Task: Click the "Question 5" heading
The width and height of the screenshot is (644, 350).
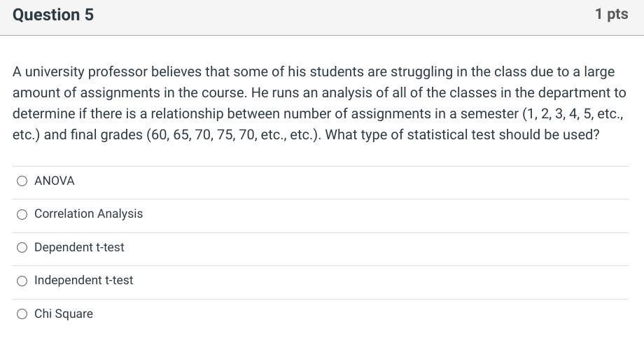Action: 53,15
